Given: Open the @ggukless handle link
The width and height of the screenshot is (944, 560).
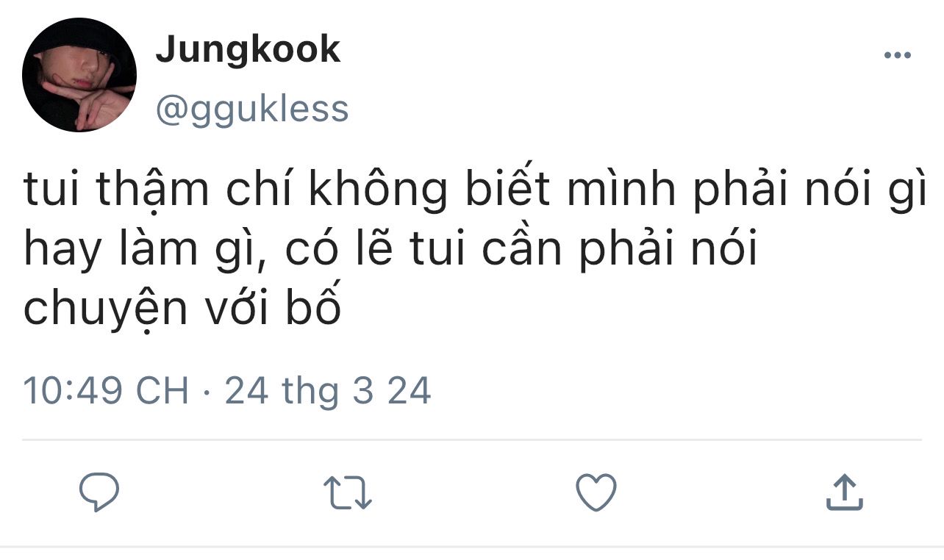Looking at the screenshot, I should tap(251, 109).
